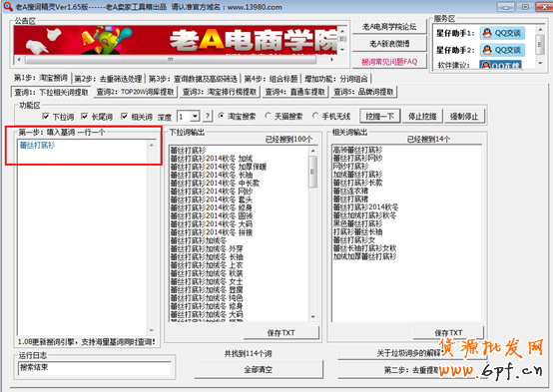Click 关于垃圾词多的解释 button
The height and width of the screenshot is (392, 553).
[412, 353]
